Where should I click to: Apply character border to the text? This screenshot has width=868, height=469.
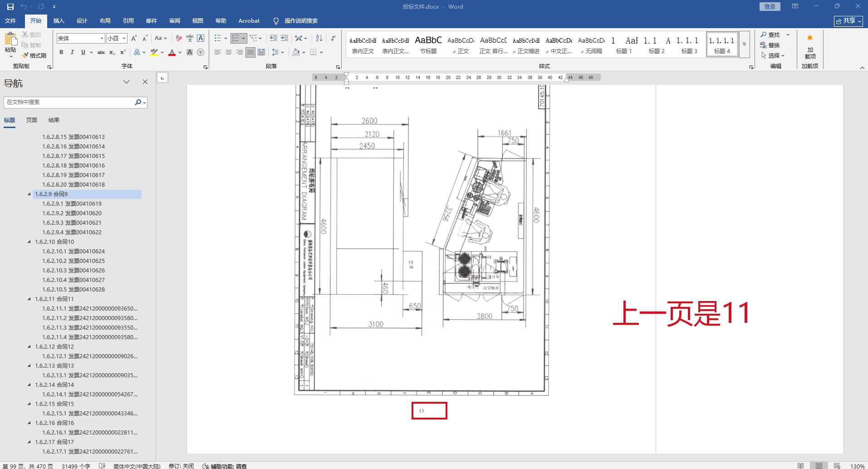(201, 39)
